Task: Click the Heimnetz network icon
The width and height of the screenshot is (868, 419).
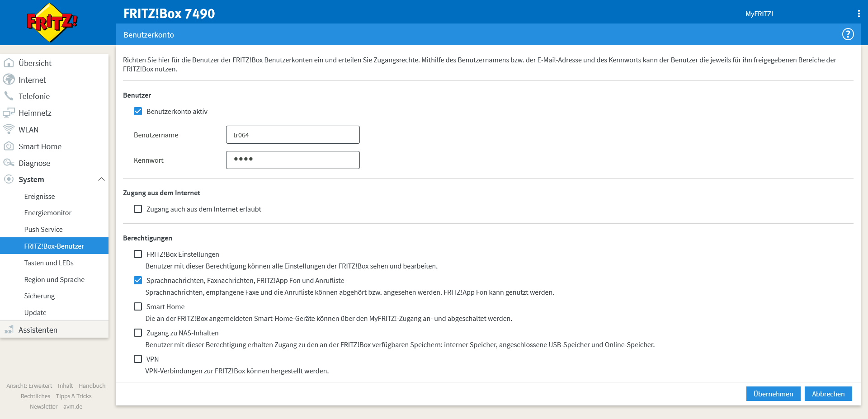Action: coord(9,113)
